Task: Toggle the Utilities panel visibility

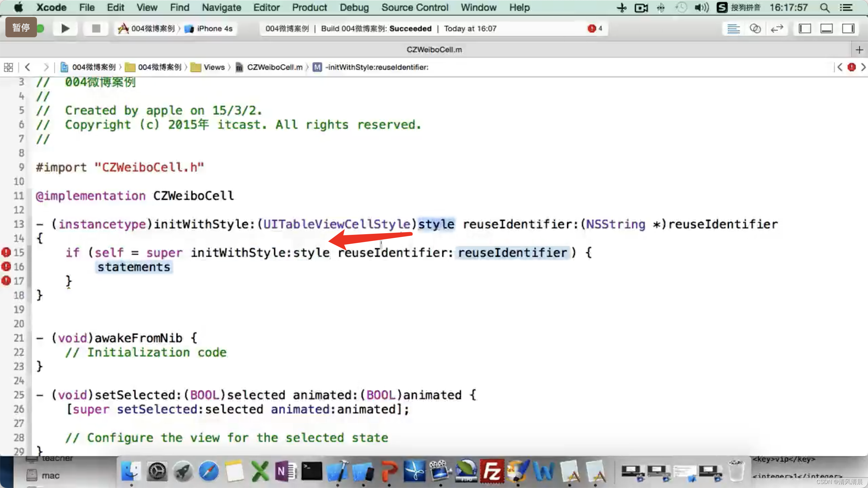Action: 848,28
